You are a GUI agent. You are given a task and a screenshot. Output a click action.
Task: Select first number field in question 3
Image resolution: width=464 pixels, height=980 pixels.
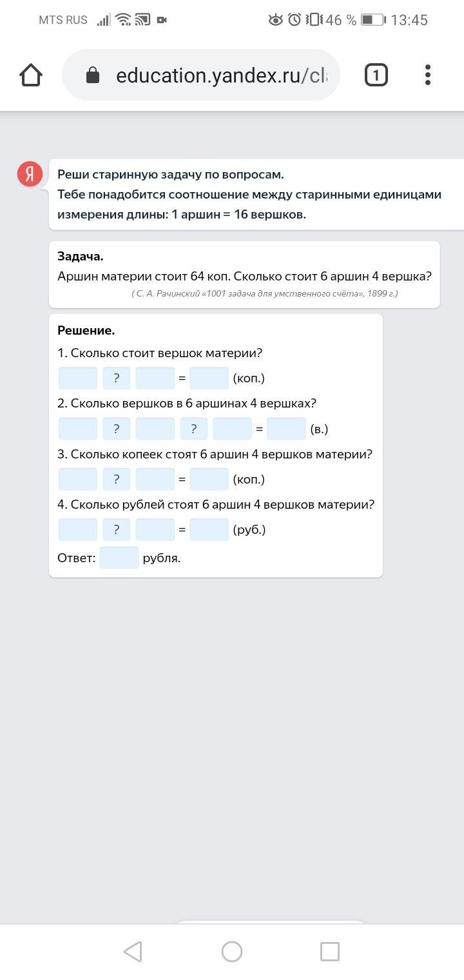point(78,479)
